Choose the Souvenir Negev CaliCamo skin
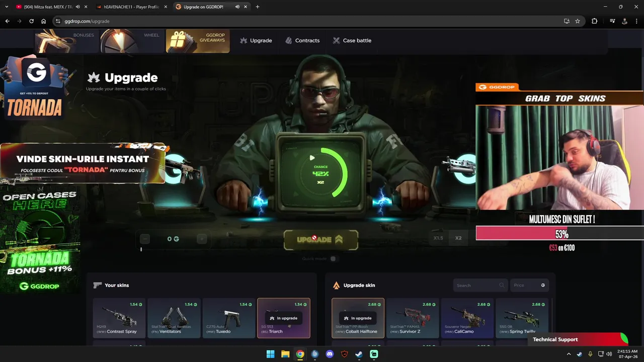Image resolution: width=644 pixels, height=362 pixels. [467, 318]
